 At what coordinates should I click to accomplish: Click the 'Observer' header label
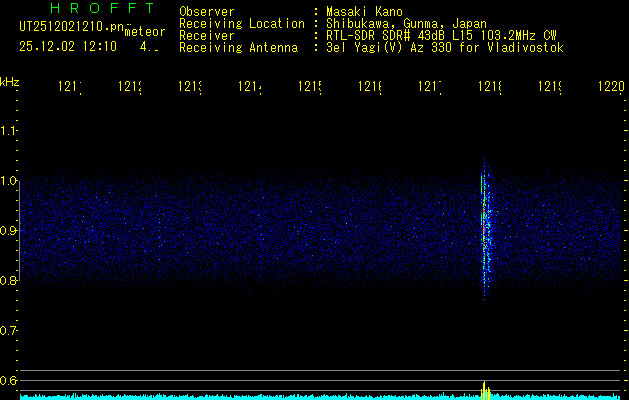tap(207, 12)
